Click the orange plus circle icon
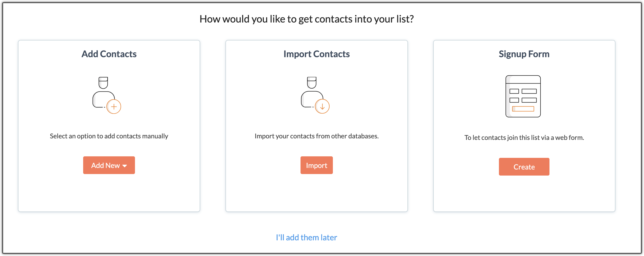Viewport: 644px width, 256px height. (114, 107)
